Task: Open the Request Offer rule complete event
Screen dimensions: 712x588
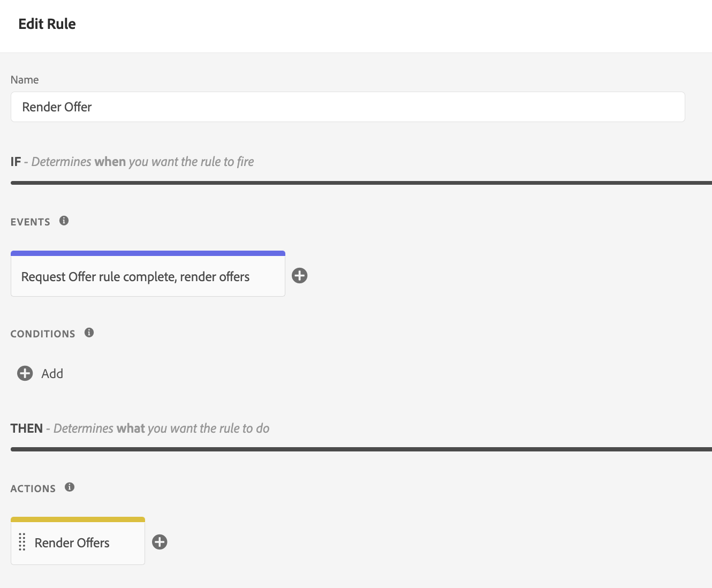Action: [135, 277]
